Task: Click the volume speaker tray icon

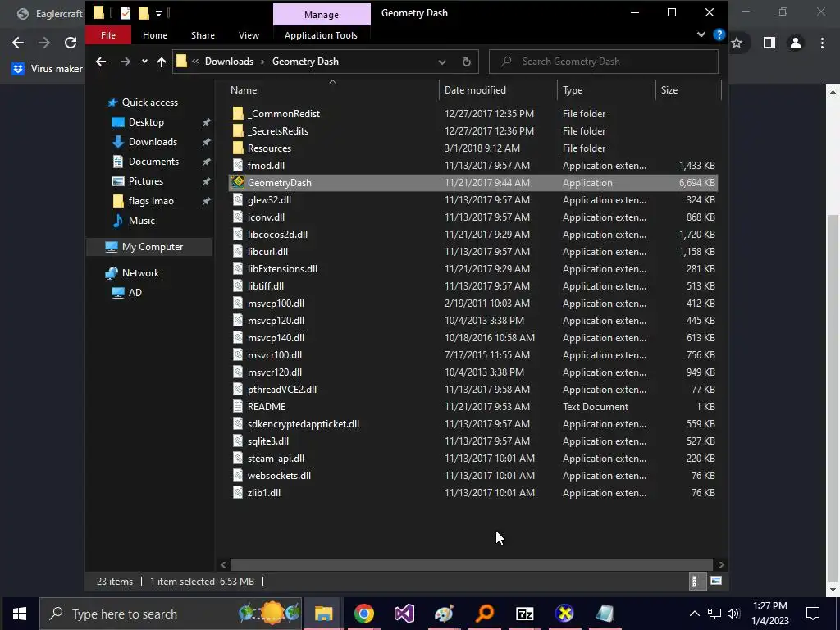Action: [733, 614]
